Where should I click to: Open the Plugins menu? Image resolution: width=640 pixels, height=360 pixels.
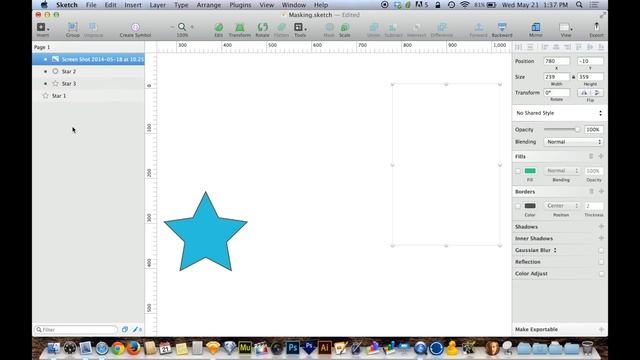coord(240,5)
